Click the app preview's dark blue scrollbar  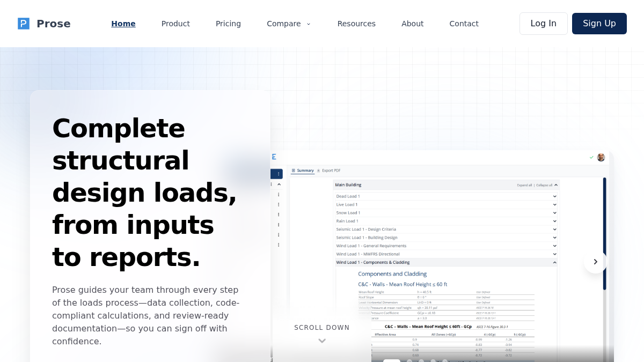pos(604,234)
